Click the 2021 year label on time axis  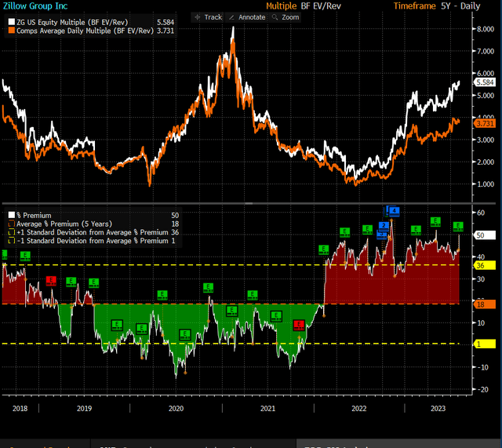pyautogui.click(x=267, y=408)
